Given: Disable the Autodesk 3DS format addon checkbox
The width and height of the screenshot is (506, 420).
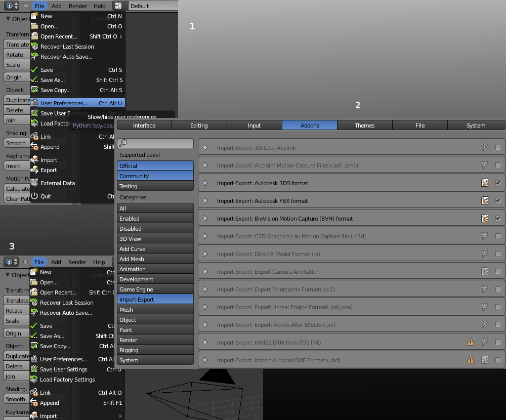Looking at the screenshot, I should pyautogui.click(x=498, y=183).
